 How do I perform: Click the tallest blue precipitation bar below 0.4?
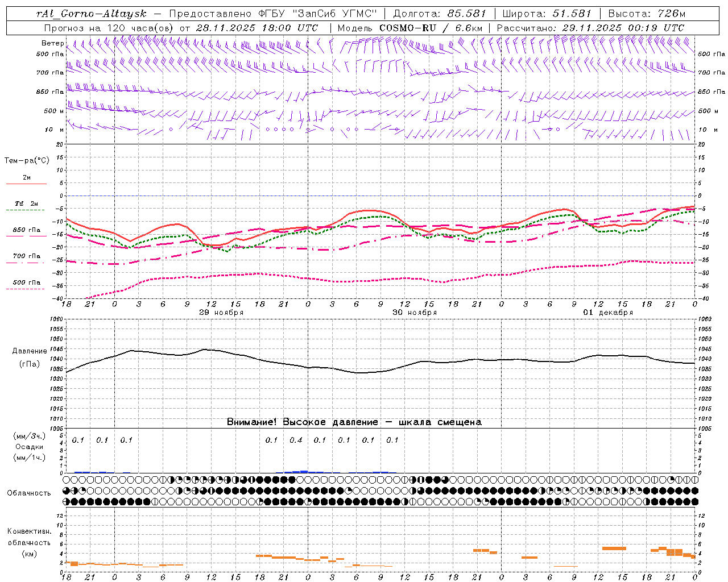[x=304, y=472]
